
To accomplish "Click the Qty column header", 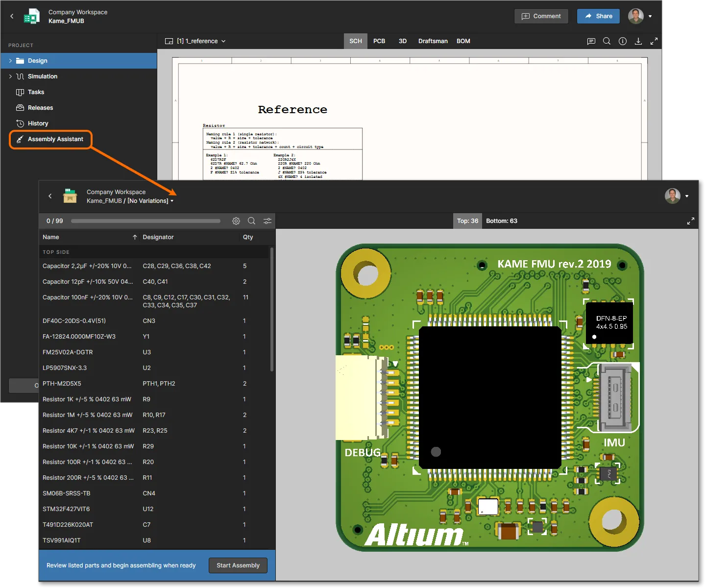I will tap(248, 237).
